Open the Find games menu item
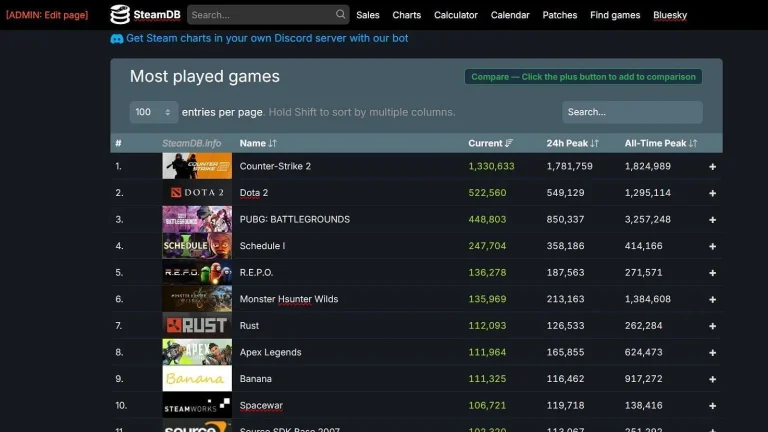Screen dimensions: 768x432 615,15
